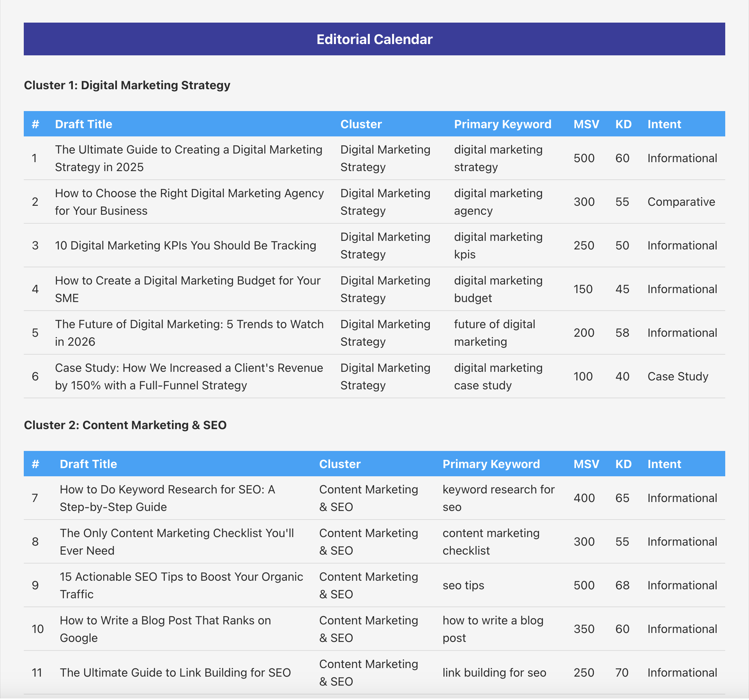Click the Primary Keyword header in Cluster 2
Viewport: 749px width, 700px height.
(491, 464)
